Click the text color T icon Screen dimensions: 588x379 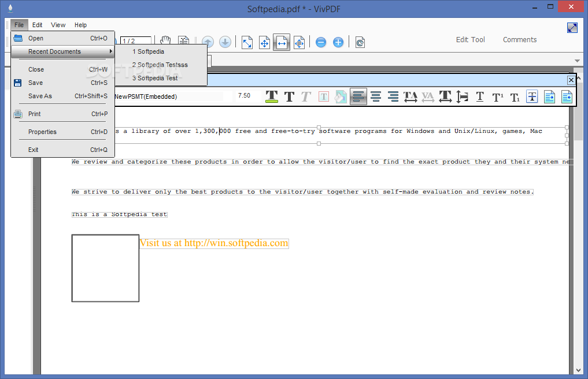272,96
